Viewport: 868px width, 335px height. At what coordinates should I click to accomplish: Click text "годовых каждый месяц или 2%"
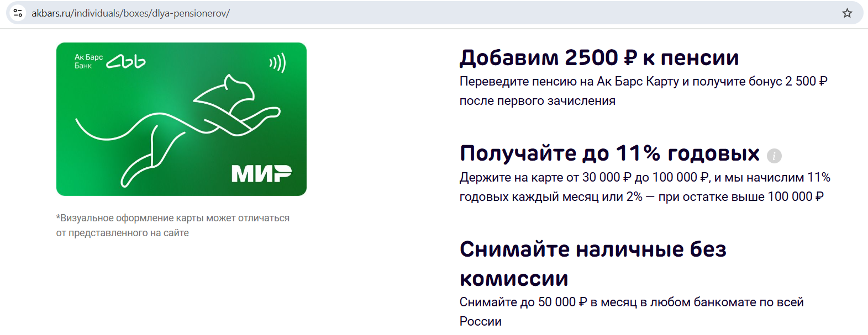pyautogui.click(x=551, y=196)
